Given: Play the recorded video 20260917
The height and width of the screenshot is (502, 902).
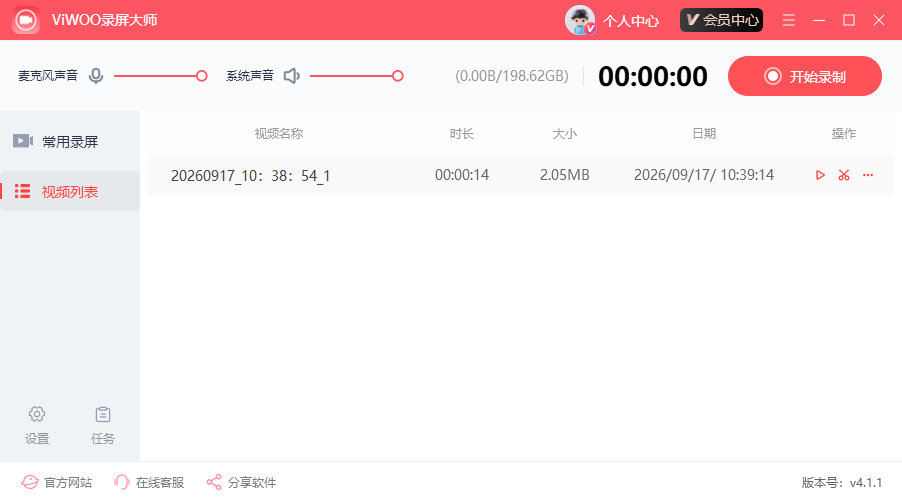Looking at the screenshot, I should point(820,175).
